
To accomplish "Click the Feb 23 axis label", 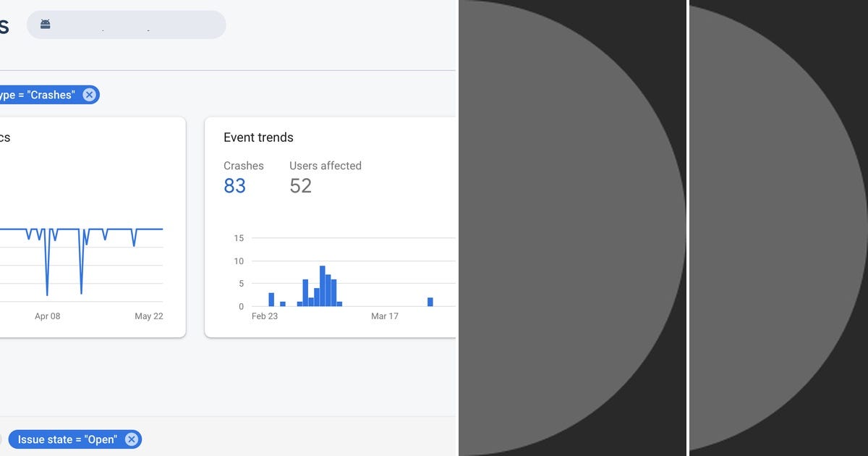I will click(264, 316).
